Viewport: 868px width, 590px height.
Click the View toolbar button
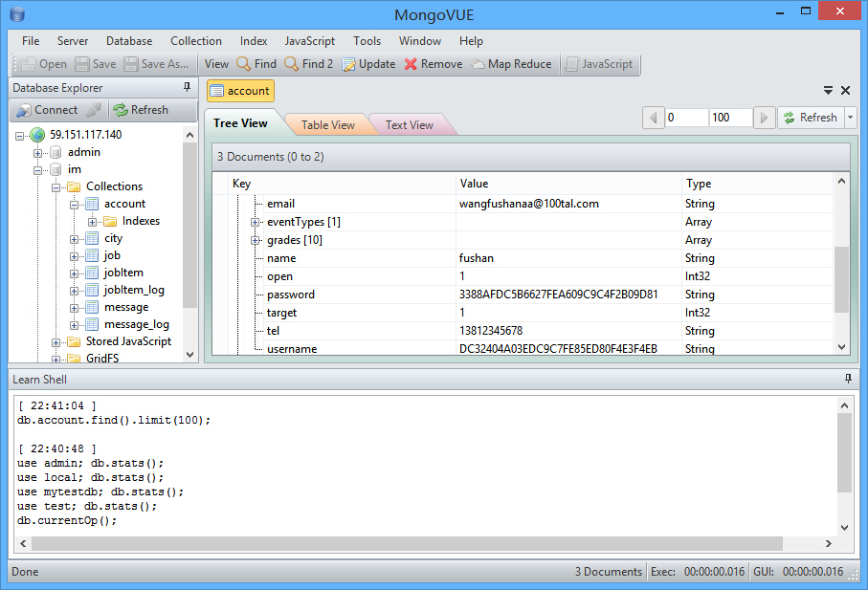pyautogui.click(x=216, y=64)
